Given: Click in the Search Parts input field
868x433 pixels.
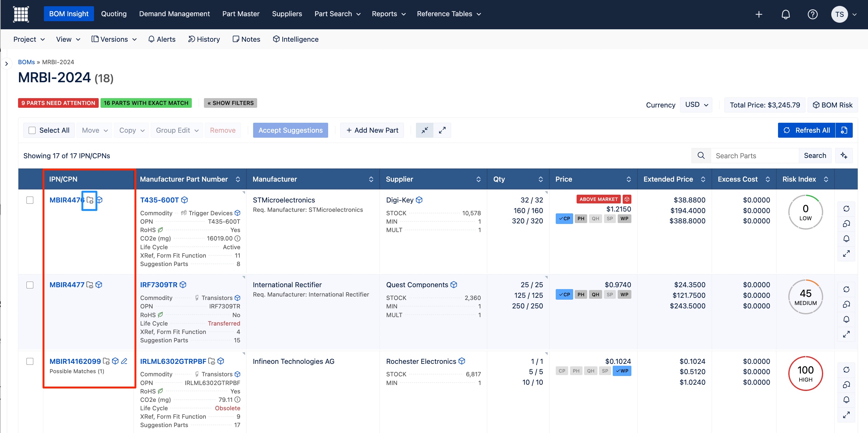Looking at the screenshot, I should tap(754, 155).
